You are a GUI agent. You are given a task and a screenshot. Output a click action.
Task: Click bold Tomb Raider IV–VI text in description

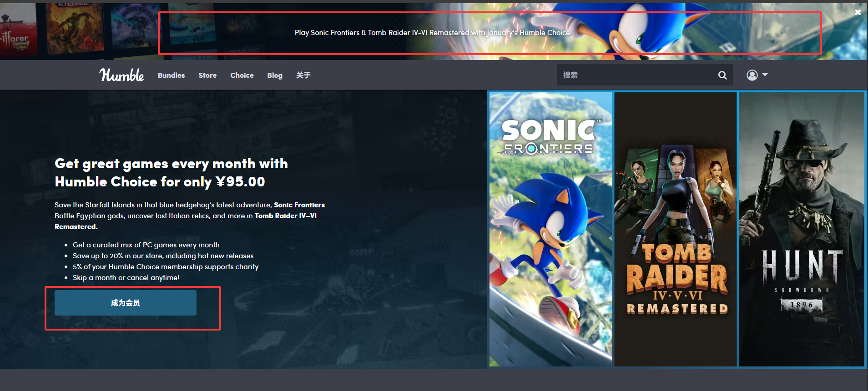(x=285, y=216)
